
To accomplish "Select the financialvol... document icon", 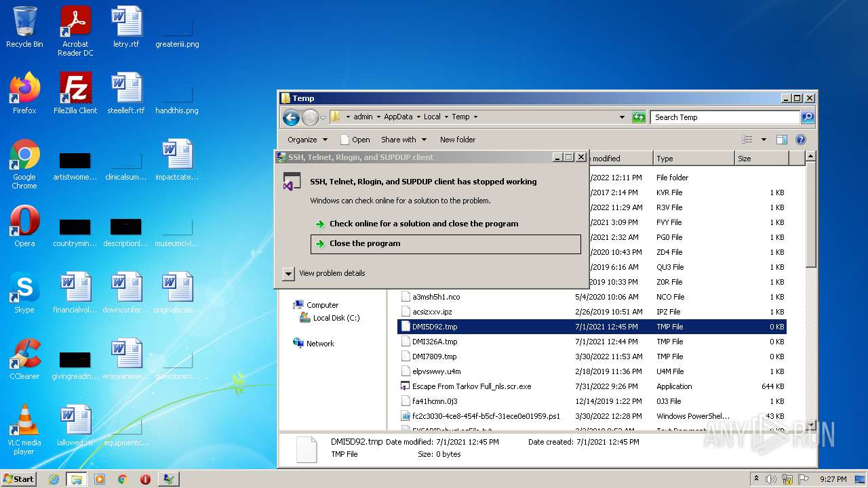I will 75,293.
